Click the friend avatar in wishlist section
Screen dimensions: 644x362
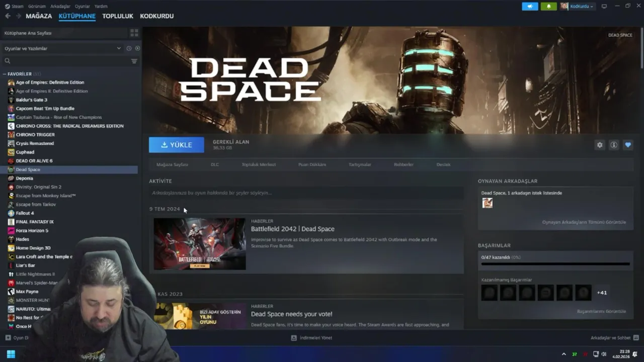pos(487,203)
